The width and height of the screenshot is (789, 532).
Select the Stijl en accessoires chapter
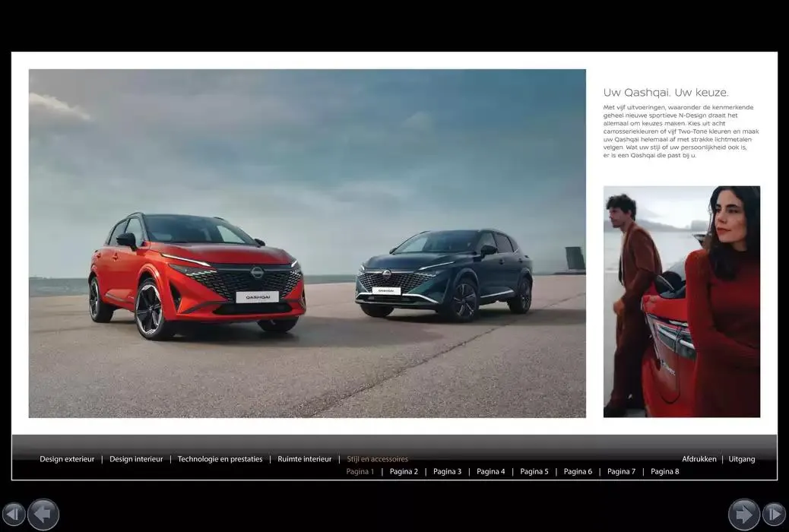coord(377,458)
